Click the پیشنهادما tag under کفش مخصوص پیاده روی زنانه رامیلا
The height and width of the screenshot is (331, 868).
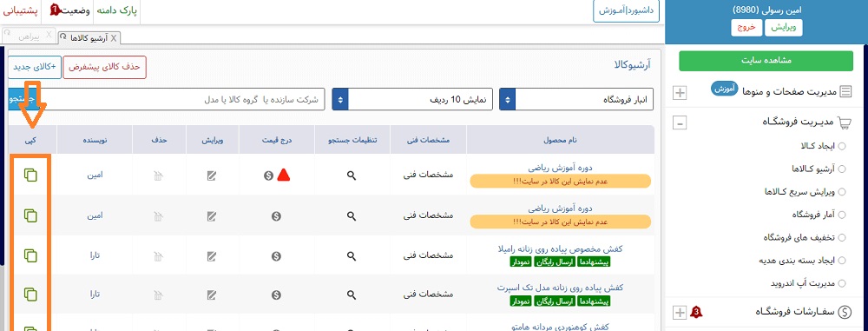(594, 262)
